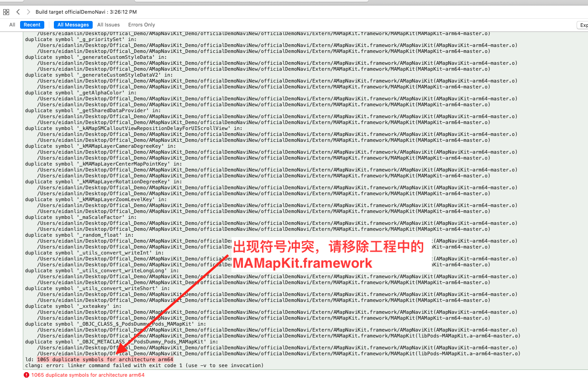Viewport: 588px width, 379px height.
Task: Go back with the left chevron
Action: point(18,12)
